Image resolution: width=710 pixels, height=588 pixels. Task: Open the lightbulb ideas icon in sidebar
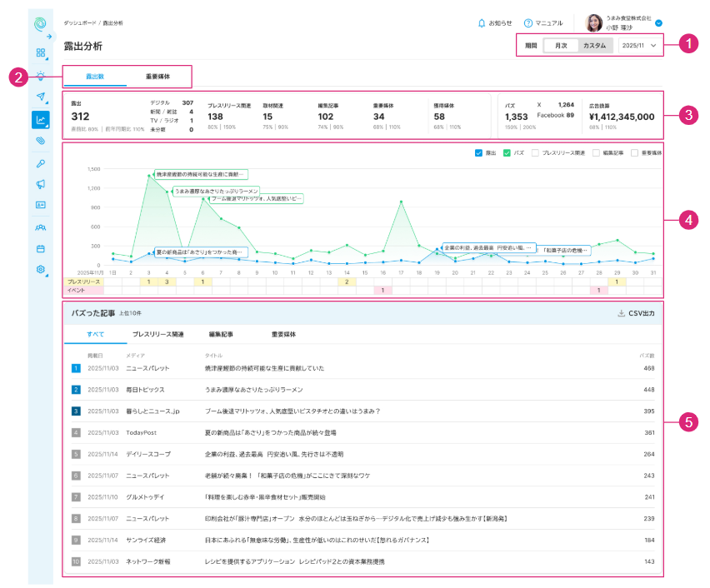tap(40, 75)
